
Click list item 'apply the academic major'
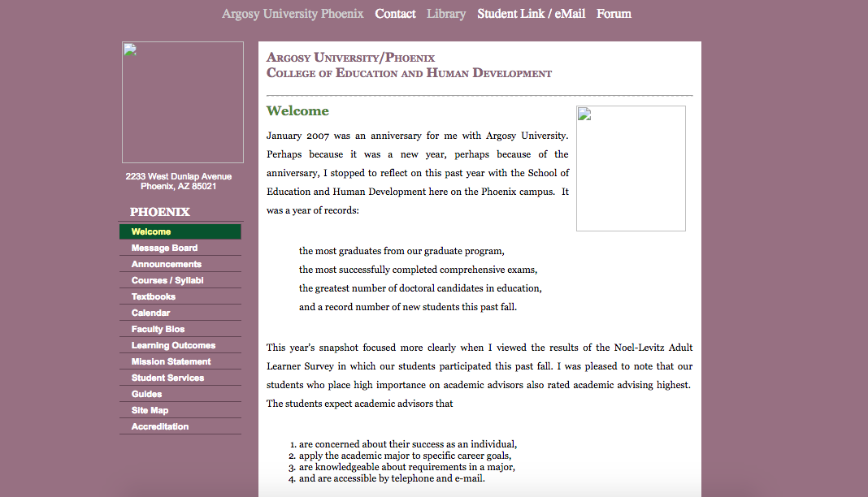(x=406, y=456)
